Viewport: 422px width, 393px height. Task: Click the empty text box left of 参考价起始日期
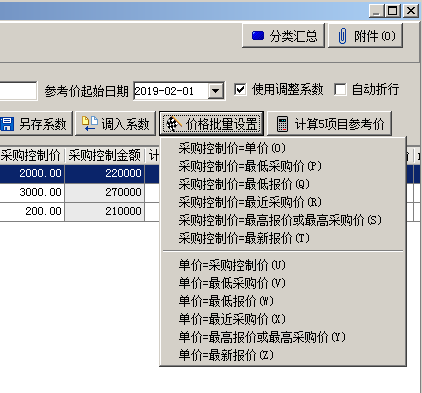tap(18, 91)
